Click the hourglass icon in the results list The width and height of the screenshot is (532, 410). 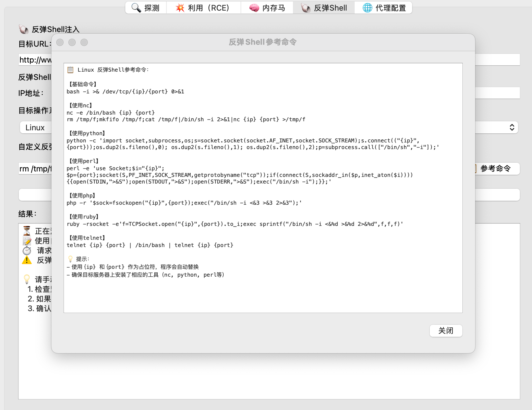27,231
